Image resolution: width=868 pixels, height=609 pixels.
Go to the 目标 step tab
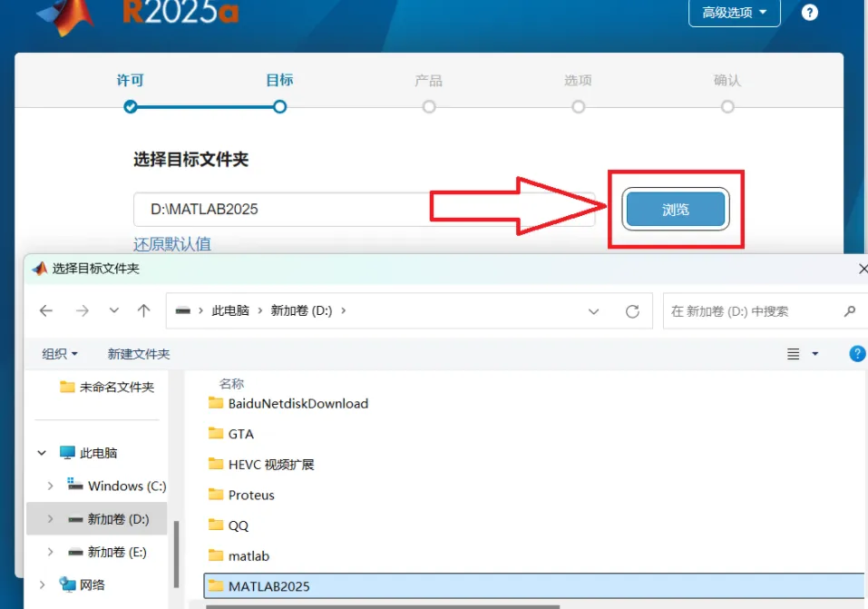[x=279, y=81]
